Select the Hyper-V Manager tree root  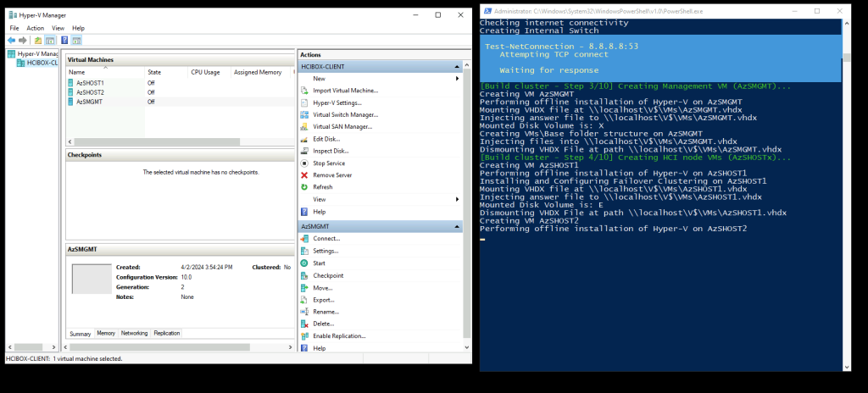tap(33, 53)
